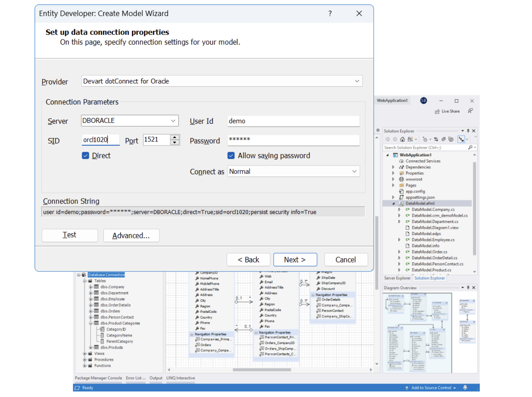Open the Connect as dropdown
532x397 pixels.
point(354,171)
